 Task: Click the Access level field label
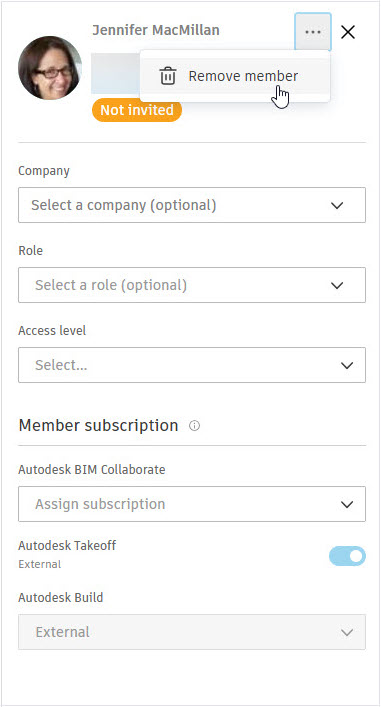tap(52, 331)
